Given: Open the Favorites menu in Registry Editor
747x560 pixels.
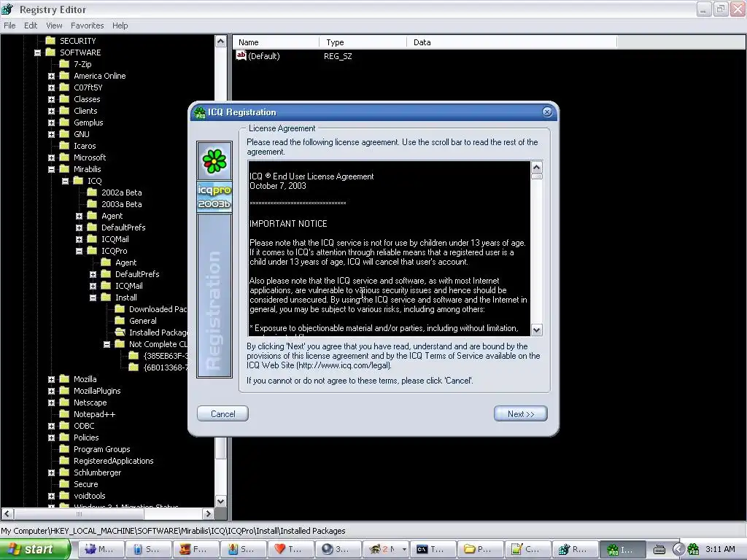Looking at the screenshot, I should (88, 26).
